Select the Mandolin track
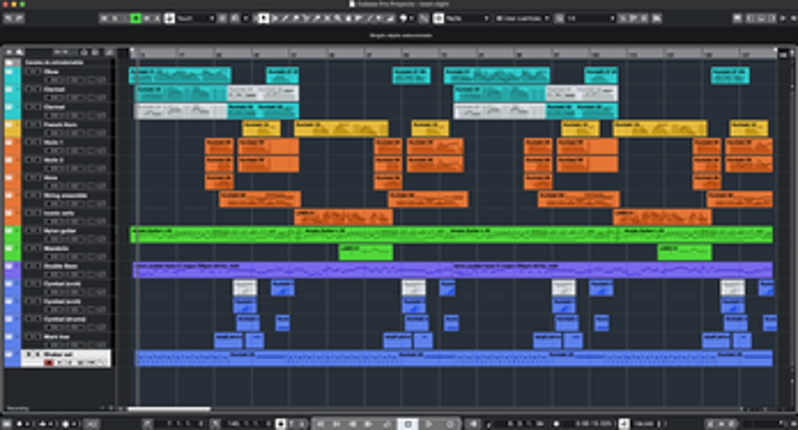Image resolution: width=798 pixels, height=430 pixels. [67, 252]
